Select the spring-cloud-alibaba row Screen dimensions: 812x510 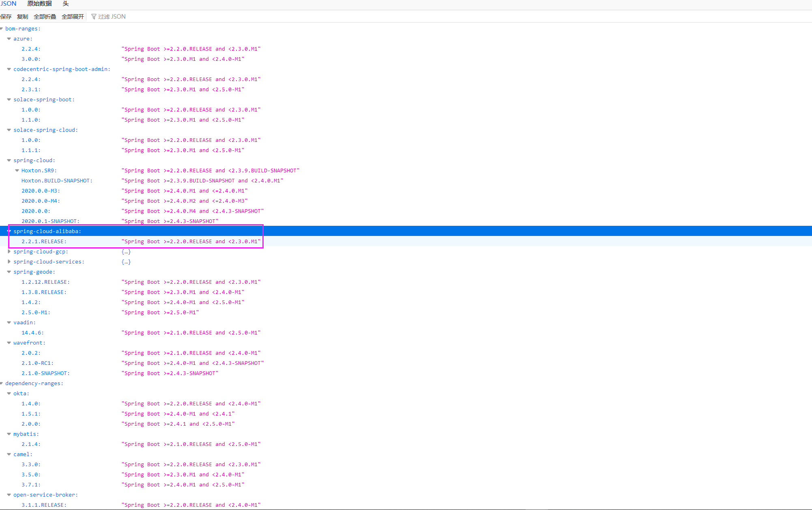[x=406, y=231]
